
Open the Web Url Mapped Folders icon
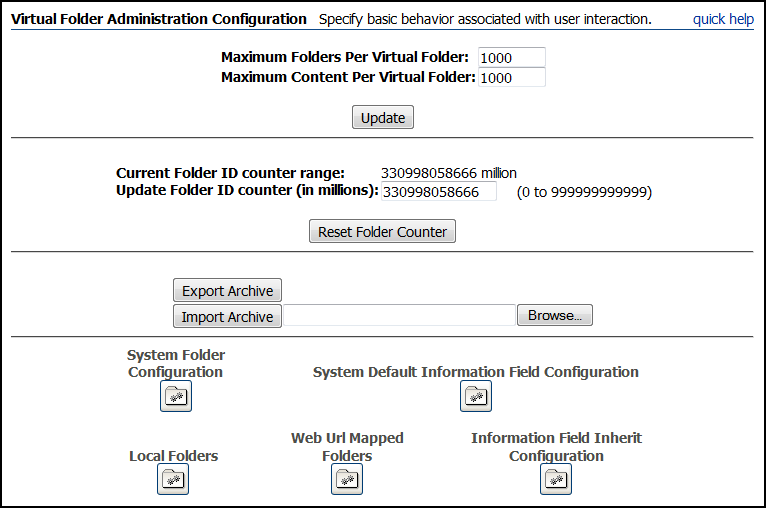click(x=347, y=479)
